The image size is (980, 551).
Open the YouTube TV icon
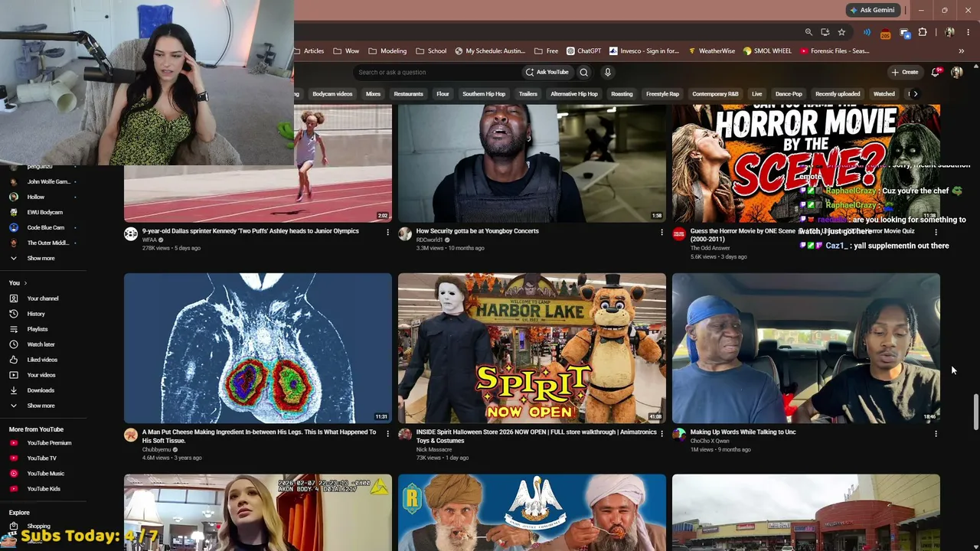pyautogui.click(x=14, y=458)
